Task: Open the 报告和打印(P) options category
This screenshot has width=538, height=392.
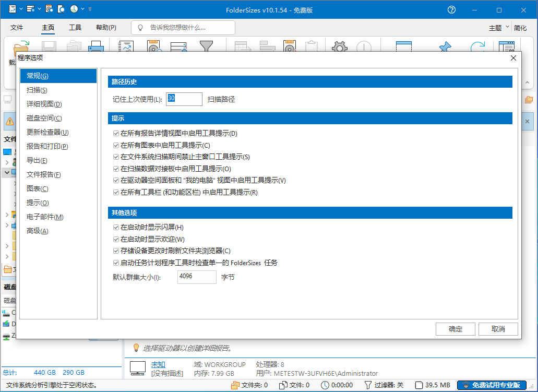Action: [x=58, y=146]
